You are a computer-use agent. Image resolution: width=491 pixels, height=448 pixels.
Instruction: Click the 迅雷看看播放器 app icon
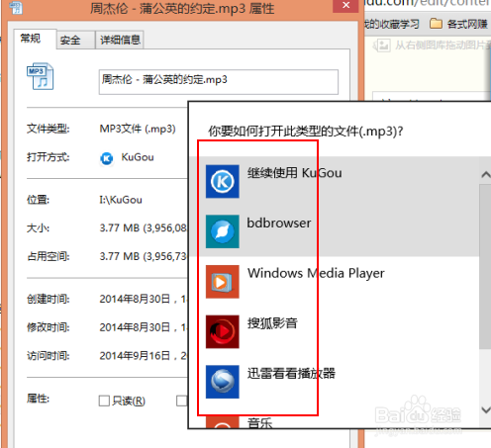pyautogui.click(x=223, y=382)
